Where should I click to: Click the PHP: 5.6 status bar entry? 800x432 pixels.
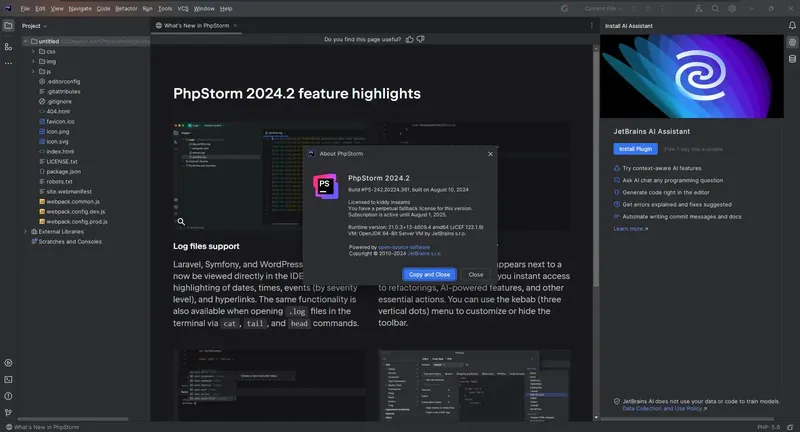click(769, 427)
